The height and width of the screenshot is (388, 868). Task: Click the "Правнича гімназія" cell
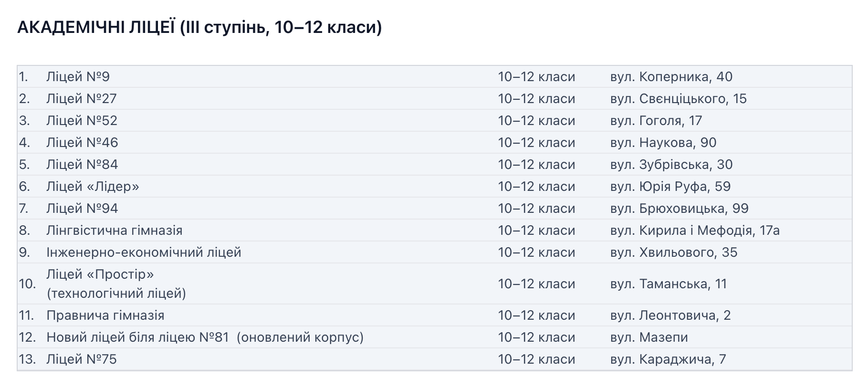(x=105, y=315)
